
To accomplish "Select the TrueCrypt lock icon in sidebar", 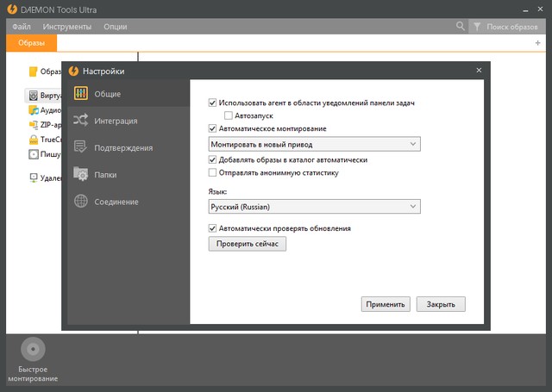I will coord(34,140).
